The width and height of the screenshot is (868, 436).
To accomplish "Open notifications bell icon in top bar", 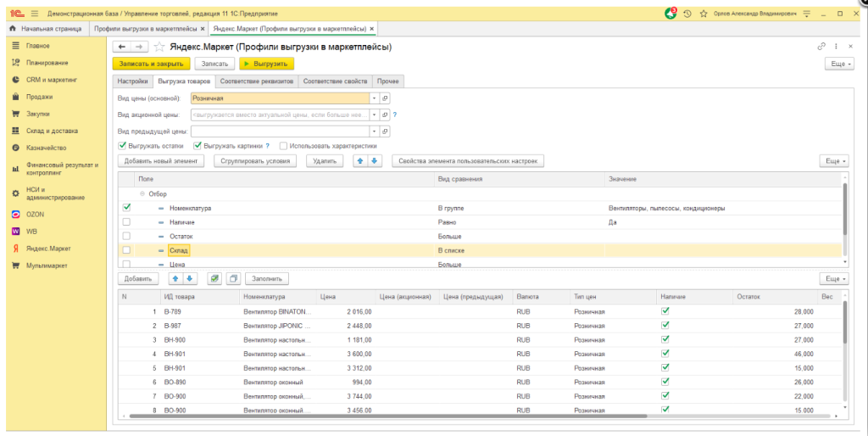I will point(671,14).
